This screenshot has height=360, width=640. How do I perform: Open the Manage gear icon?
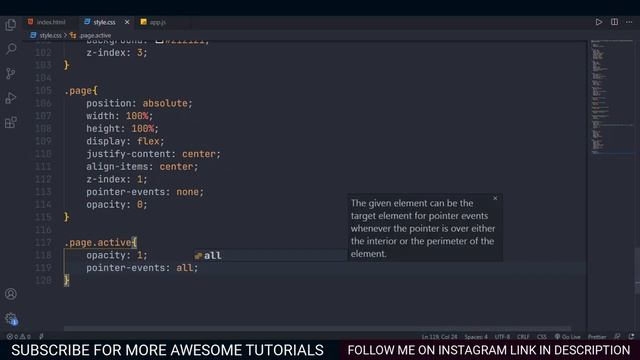click(11, 318)
